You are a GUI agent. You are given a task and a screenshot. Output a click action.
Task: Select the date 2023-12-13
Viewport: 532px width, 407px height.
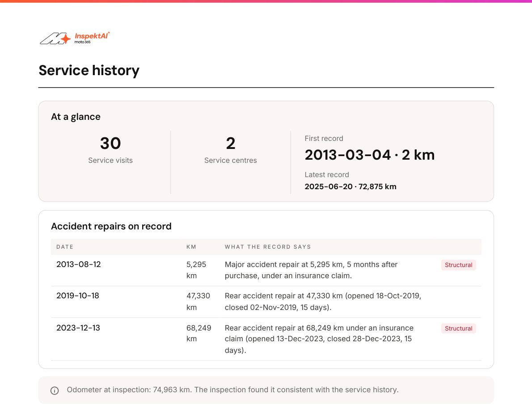[78, 328]
